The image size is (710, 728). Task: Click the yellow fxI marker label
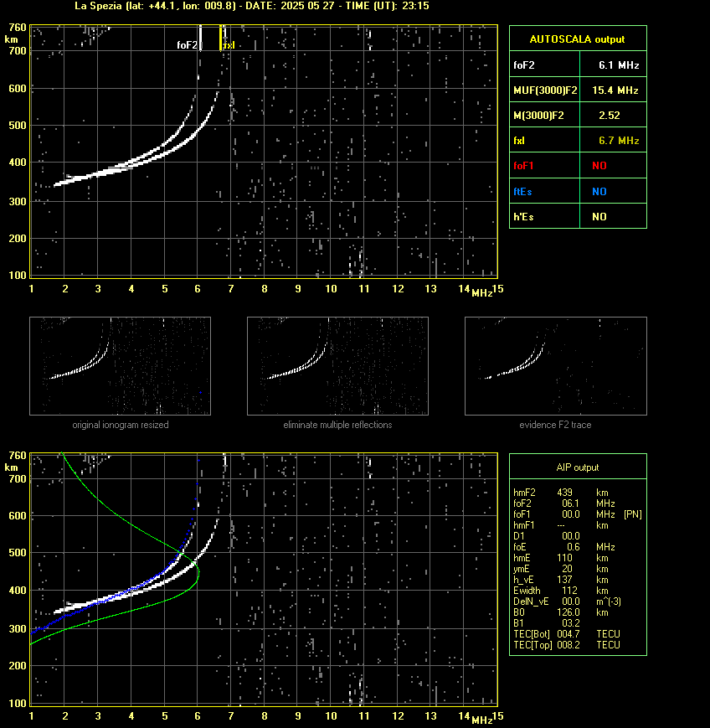click(x=229, y=45)
